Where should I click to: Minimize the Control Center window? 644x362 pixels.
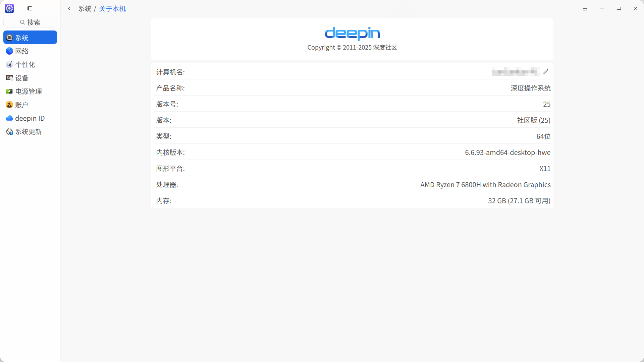pyautogui.click(x=602, y=8)
